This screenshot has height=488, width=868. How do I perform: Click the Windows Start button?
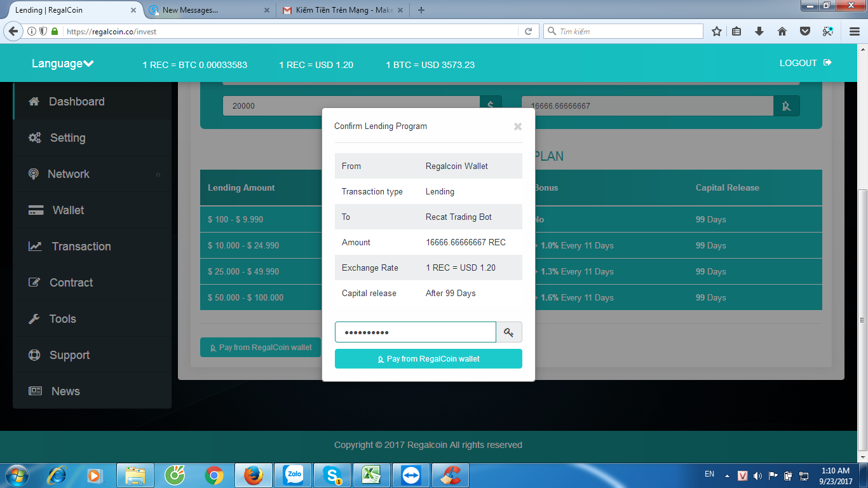[x=16, y=475]
